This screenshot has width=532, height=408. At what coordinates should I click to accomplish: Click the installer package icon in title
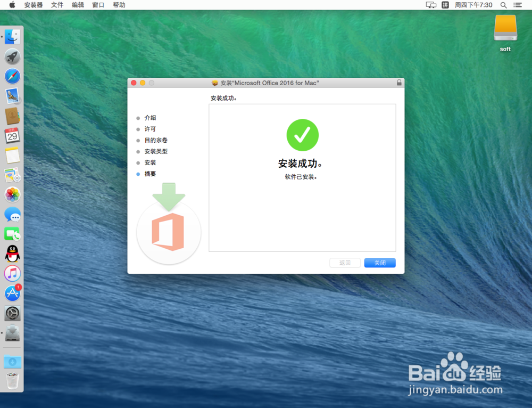[x=214, y=83]
